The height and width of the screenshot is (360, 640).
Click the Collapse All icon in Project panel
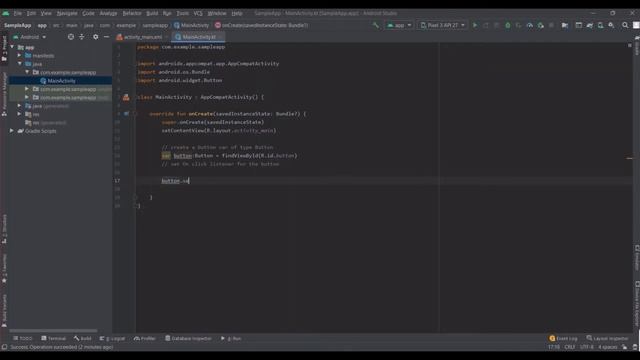(x=82, y=37)
